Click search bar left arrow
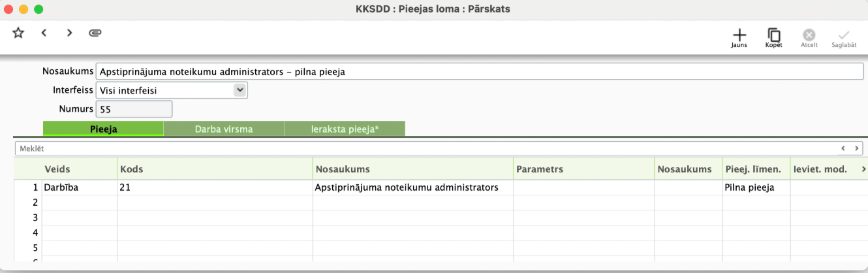The width and height of the screenshot is (868, 273). (x=843, y=148)
